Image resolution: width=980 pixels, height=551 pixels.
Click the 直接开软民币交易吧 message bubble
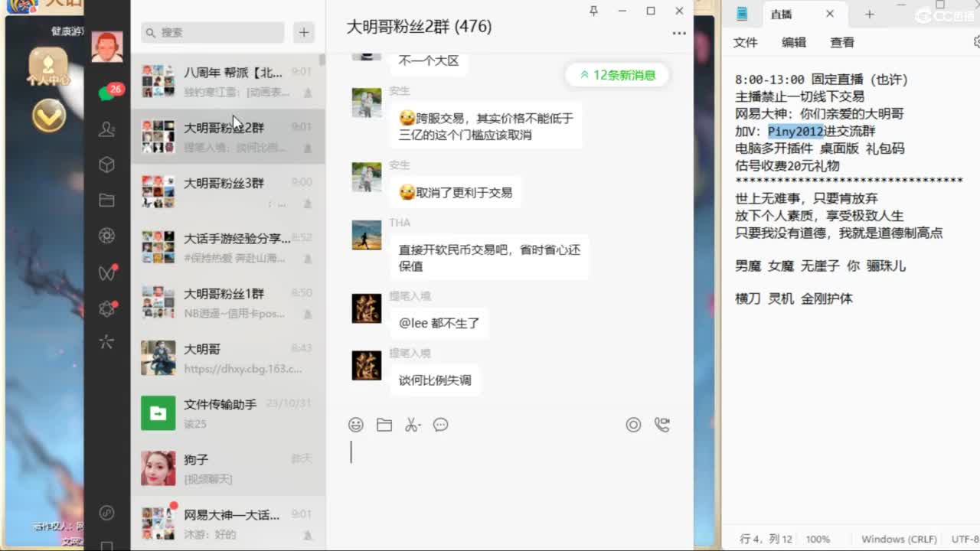(x=489, y=258)
